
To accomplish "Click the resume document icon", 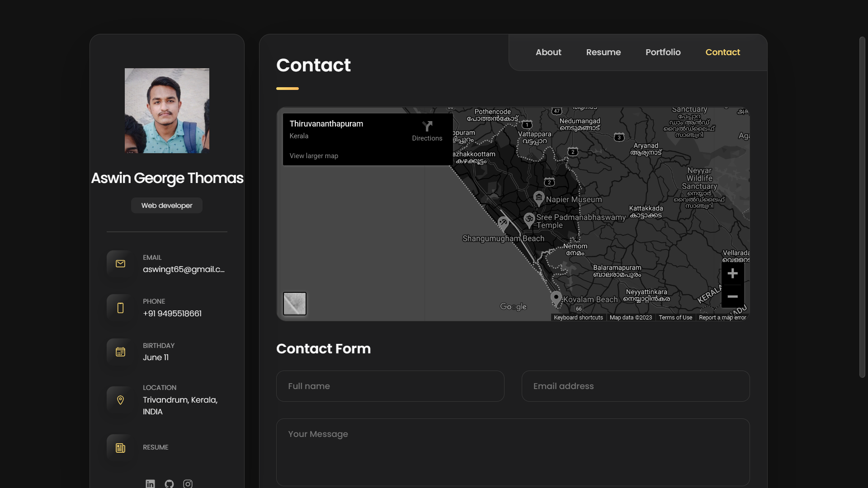I will pyautogui.click(x=120, y=448).
